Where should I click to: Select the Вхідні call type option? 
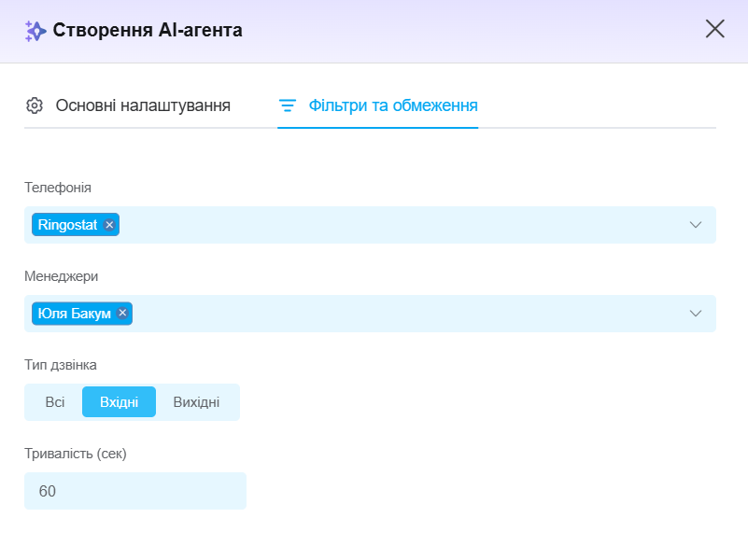[x=119, y=401]
